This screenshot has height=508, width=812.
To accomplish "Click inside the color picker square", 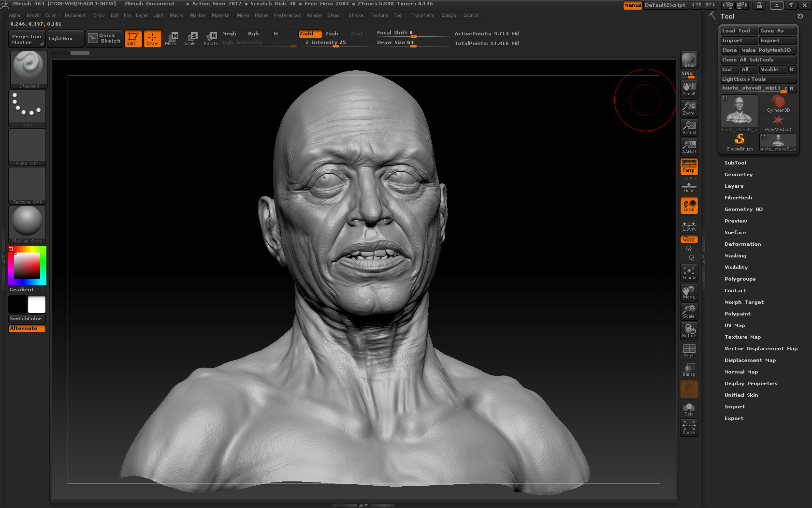I will [x=27, y=265].
